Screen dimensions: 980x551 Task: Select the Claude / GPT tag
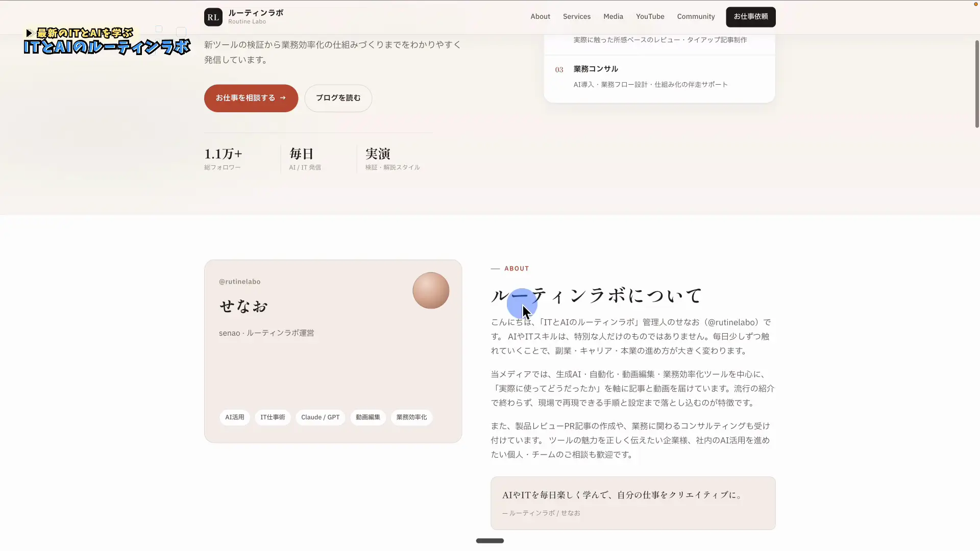(x=321, y=417)
